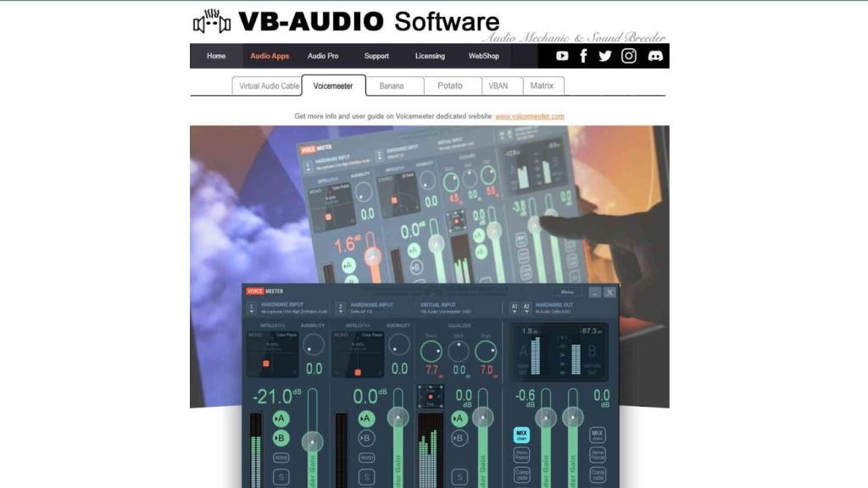Go to the Home nav item
This screenshot has height=488, width=868.
tap(216, 56)
